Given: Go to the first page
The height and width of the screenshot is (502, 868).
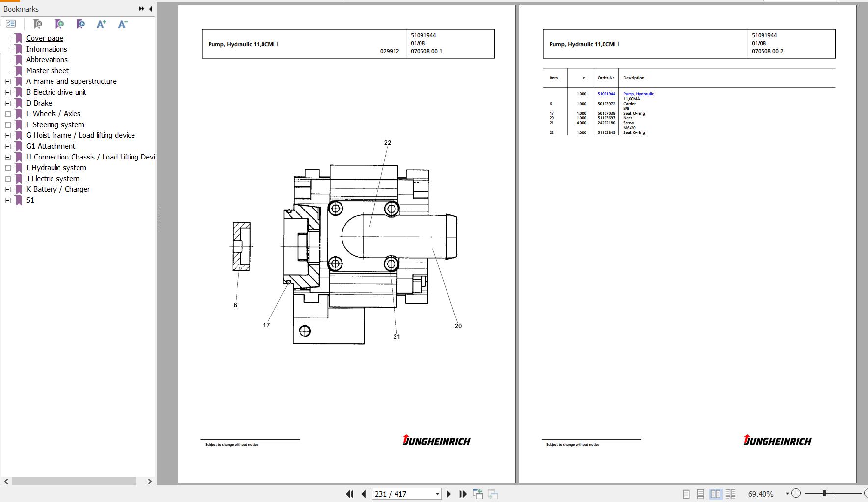Looking at the screenshot, I should coord(349,494).
